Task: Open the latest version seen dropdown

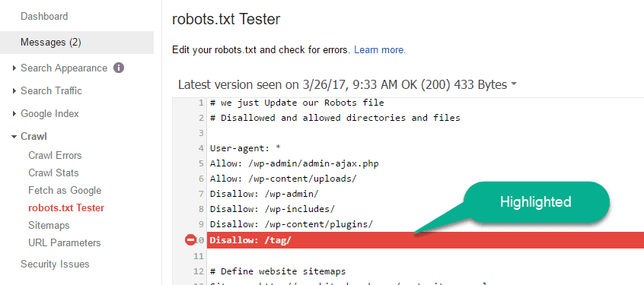Action: pos(347,85)
